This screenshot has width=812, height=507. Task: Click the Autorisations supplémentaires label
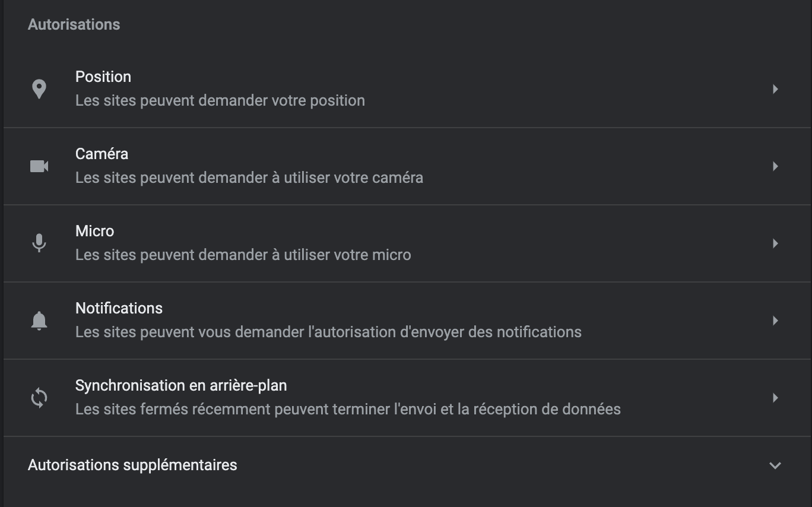(x=132, y=465)
